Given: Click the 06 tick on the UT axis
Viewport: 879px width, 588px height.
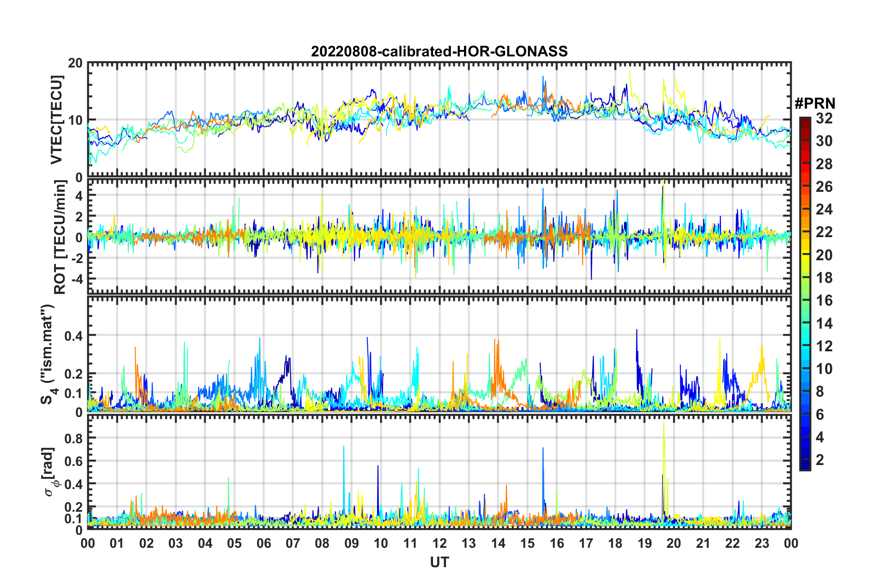Looking at the screenshot, I should tap(264, 543).
